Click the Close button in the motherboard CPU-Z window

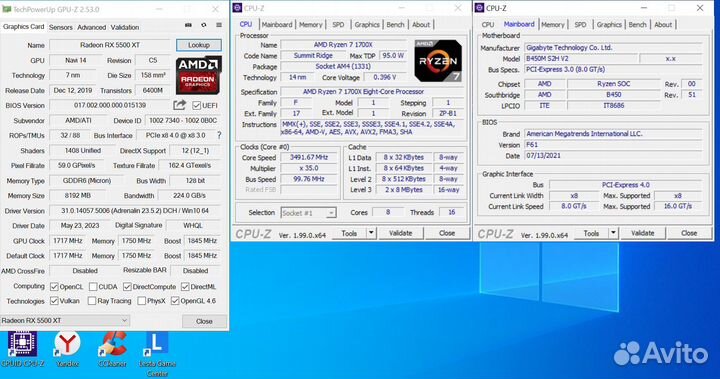[689, 233]
